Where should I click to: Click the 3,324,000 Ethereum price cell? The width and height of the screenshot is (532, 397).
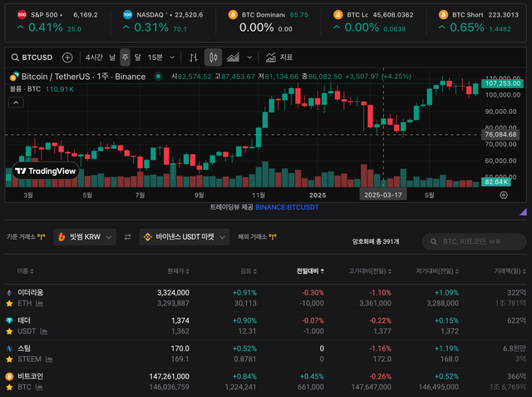click(x=174, y=292)
